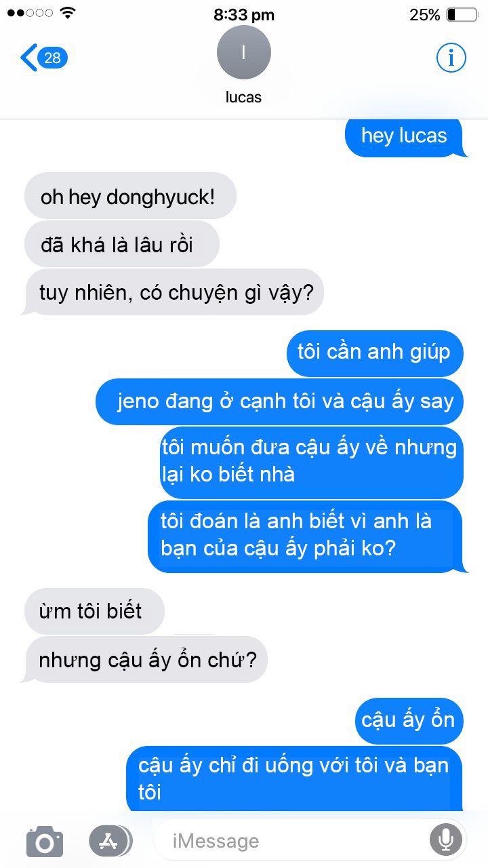Tap the 'tôi cần anh giúp' bubble
The height and width of the screenshot is (868, 488).
pos(375,353)
